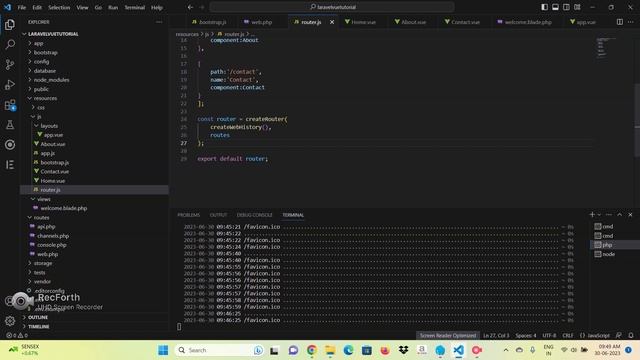The height and width of the screenshot is (360, 640).
Task: Click Explorer more actions ellipsis
Action: click(x=159, y=22)
